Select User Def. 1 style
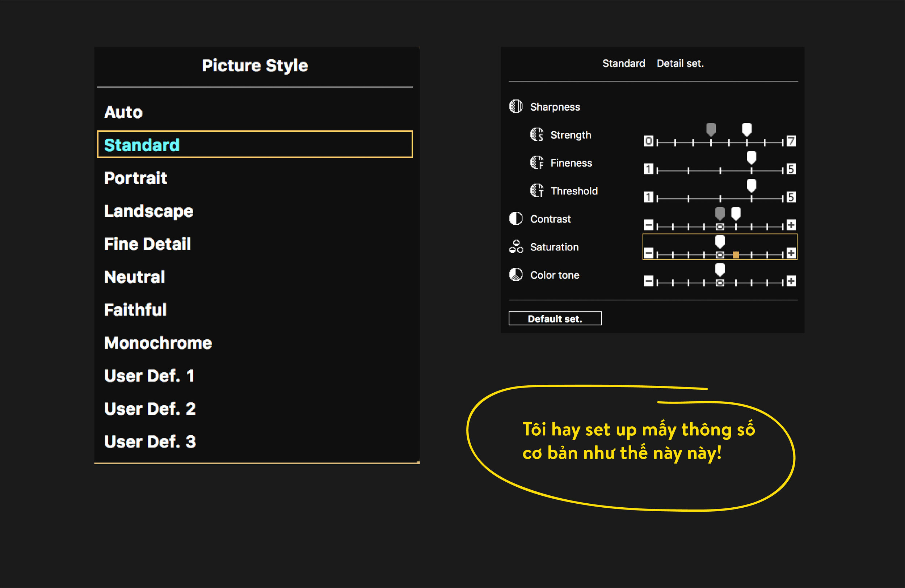This screenshot has height=588, width=905. [150, 376]
